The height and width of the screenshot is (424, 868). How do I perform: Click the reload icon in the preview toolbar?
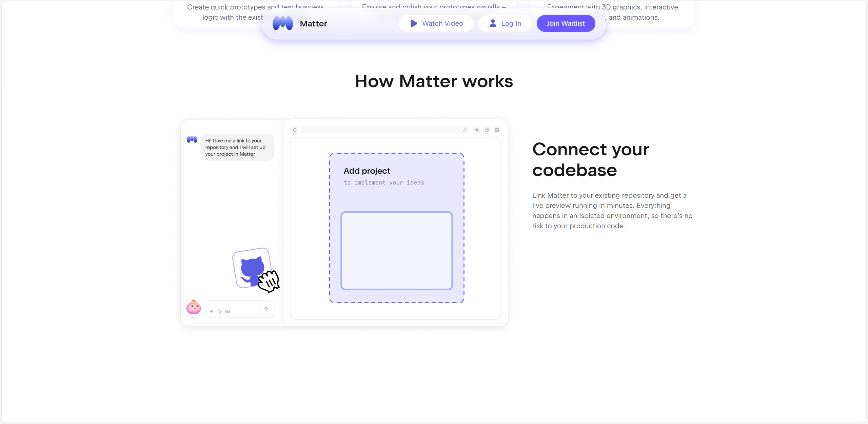pyautogui.click(x=295, y=130)
